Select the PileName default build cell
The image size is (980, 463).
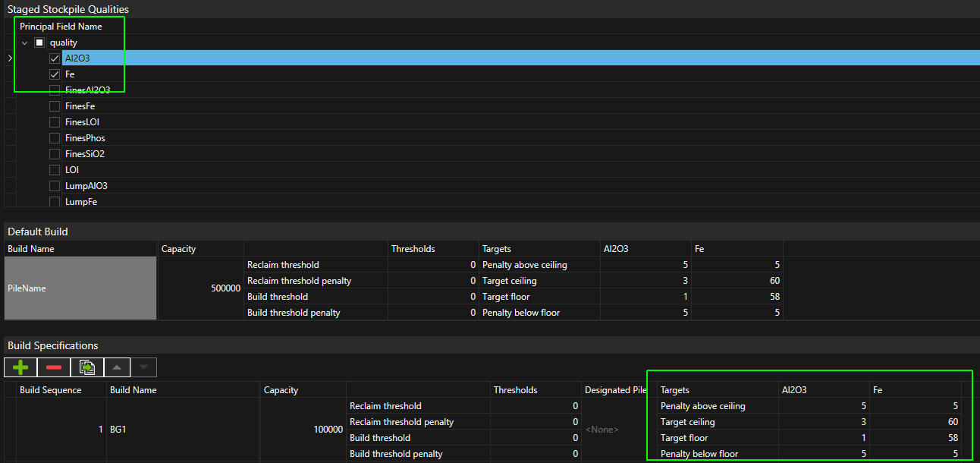(80, 288)
